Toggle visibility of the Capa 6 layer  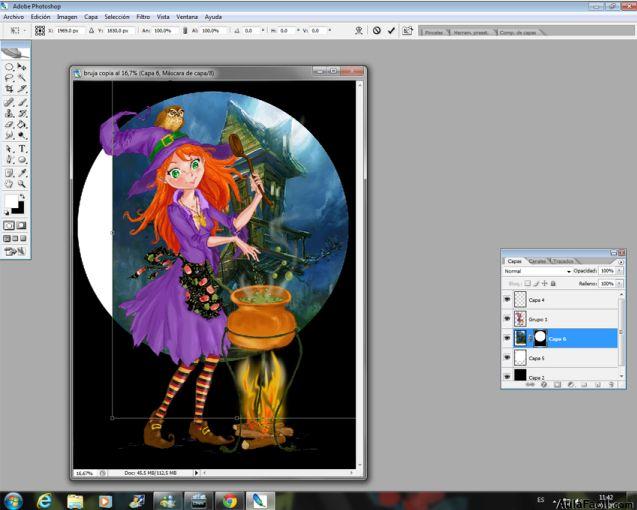pos(507,338)
